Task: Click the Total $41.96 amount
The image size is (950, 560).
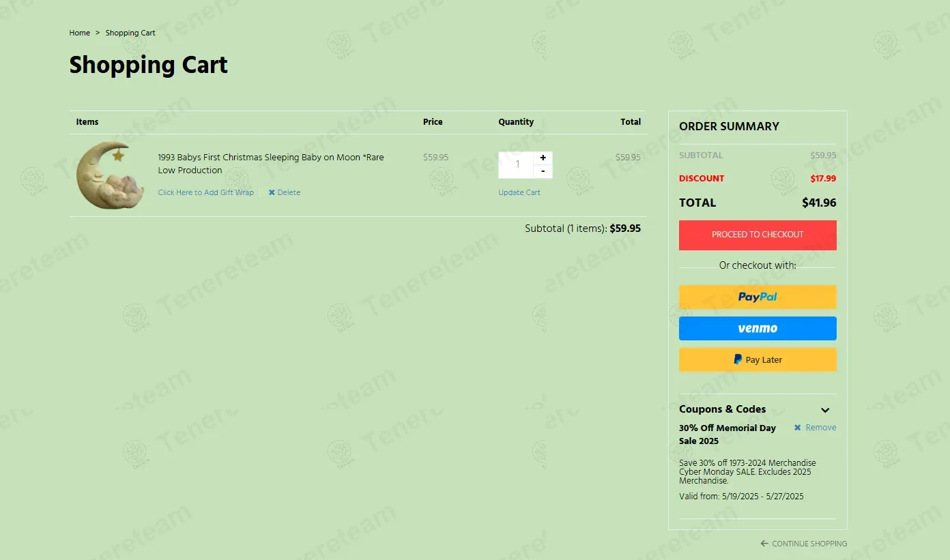Action: point(819,203)
